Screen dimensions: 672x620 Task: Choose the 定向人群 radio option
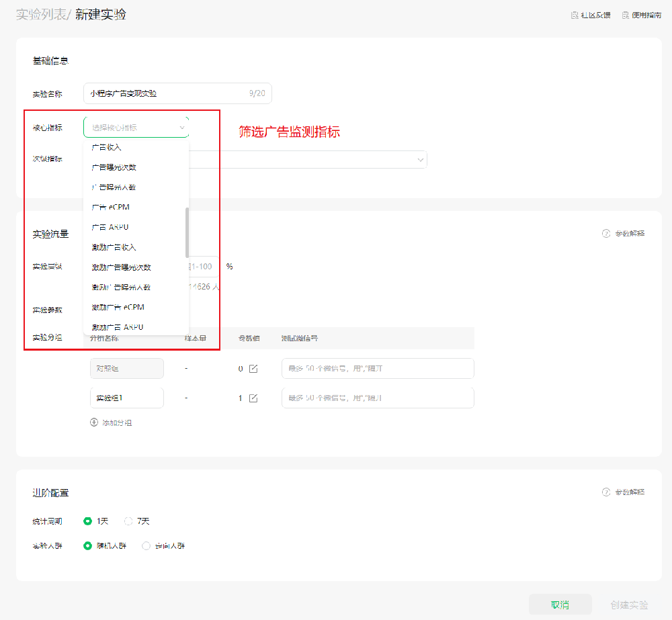tap(146, 546)
